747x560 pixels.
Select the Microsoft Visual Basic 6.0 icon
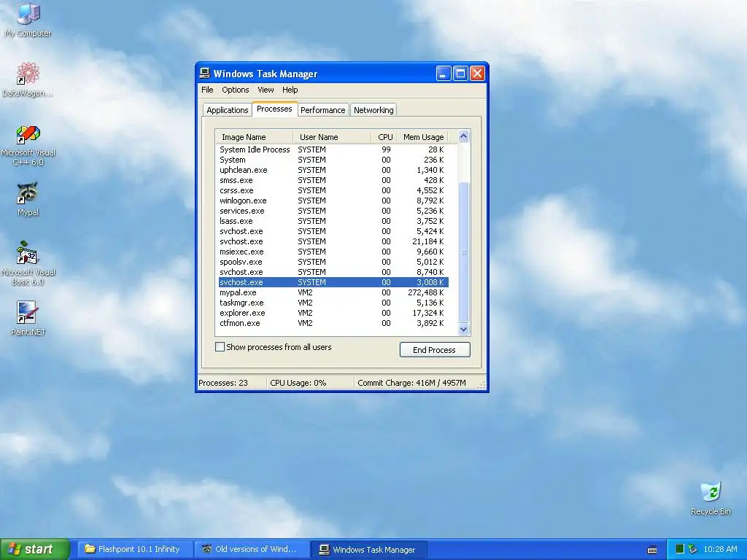click(28, 263)
